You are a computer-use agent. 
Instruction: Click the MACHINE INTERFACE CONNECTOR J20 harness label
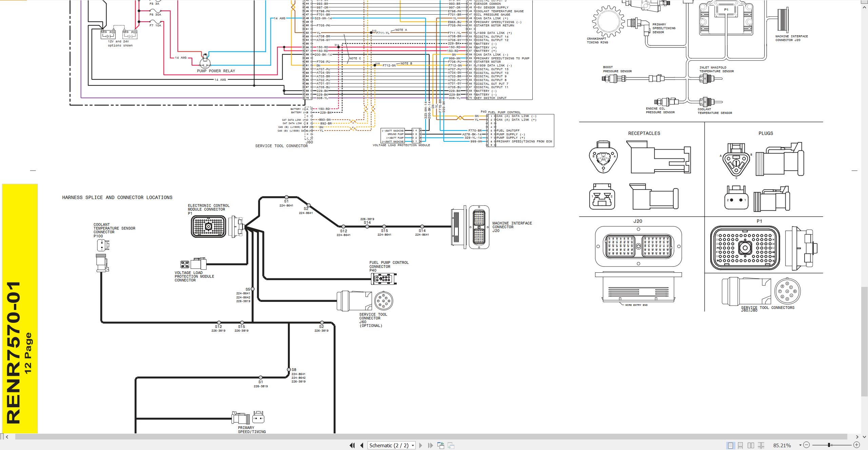point(512,227)
